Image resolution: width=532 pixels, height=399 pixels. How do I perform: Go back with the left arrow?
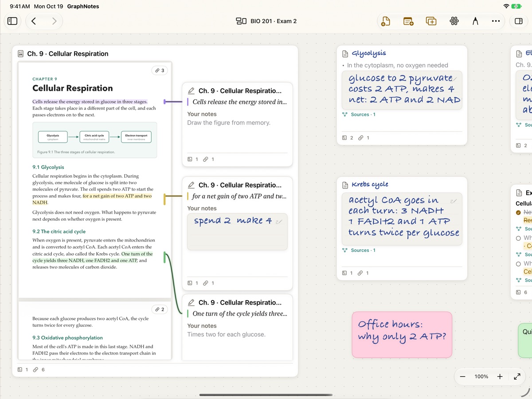[34, 21]
